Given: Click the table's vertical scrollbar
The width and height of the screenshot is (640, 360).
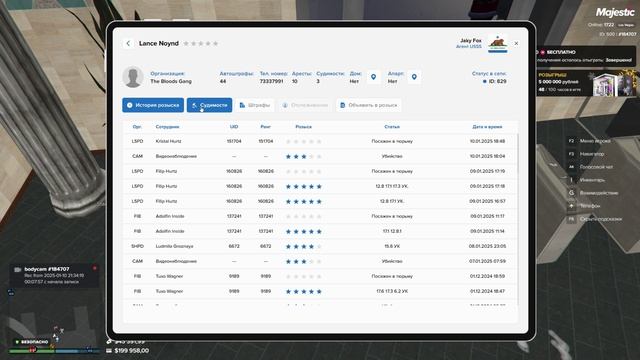Looking at the screenshot, I should point(518,220).
